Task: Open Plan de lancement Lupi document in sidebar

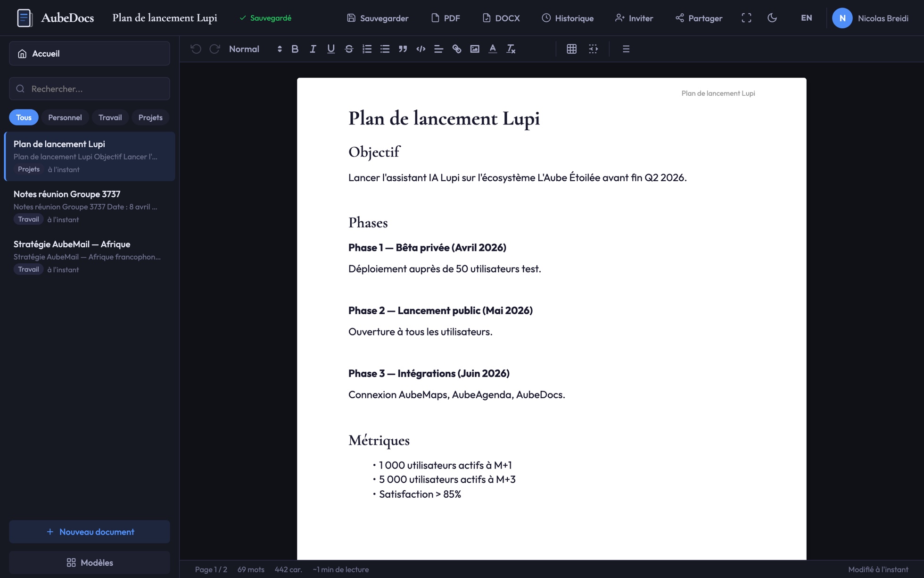Action: (90, 156)
